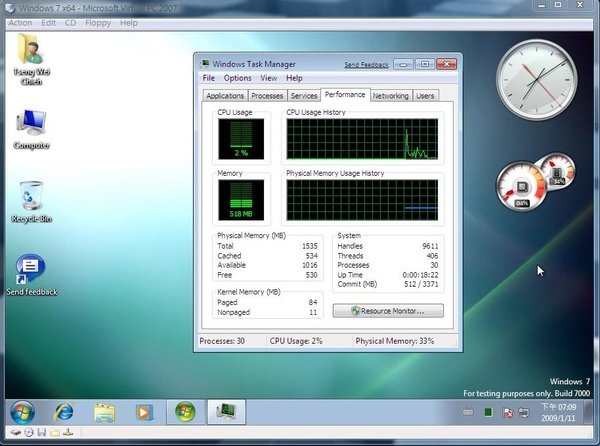600x446 pixels.
Task: Click the CPU meter gauge gadget
Action: (521, 187)
